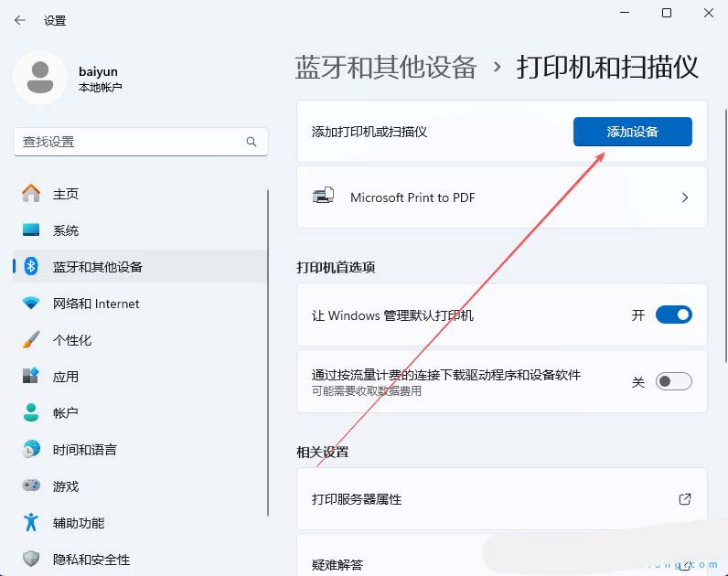
Task: Click the Accessibility figure icon
Action: point(31,522)
